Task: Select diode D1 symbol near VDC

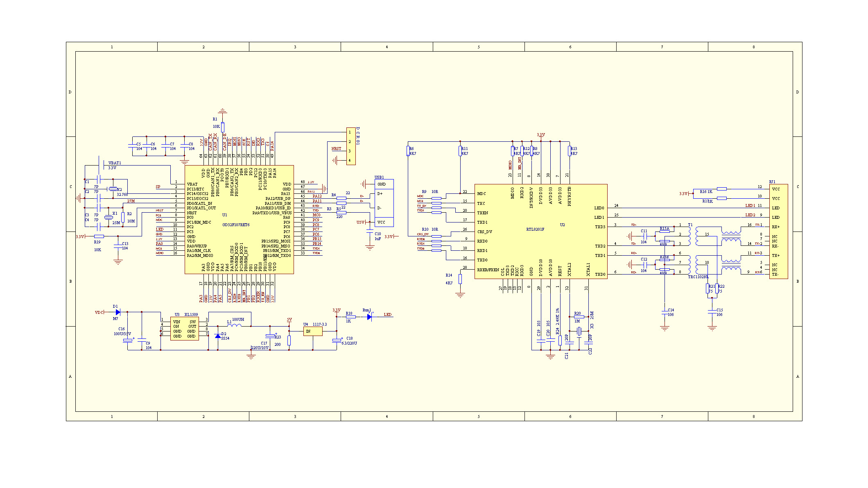Action: coord(118,312)
